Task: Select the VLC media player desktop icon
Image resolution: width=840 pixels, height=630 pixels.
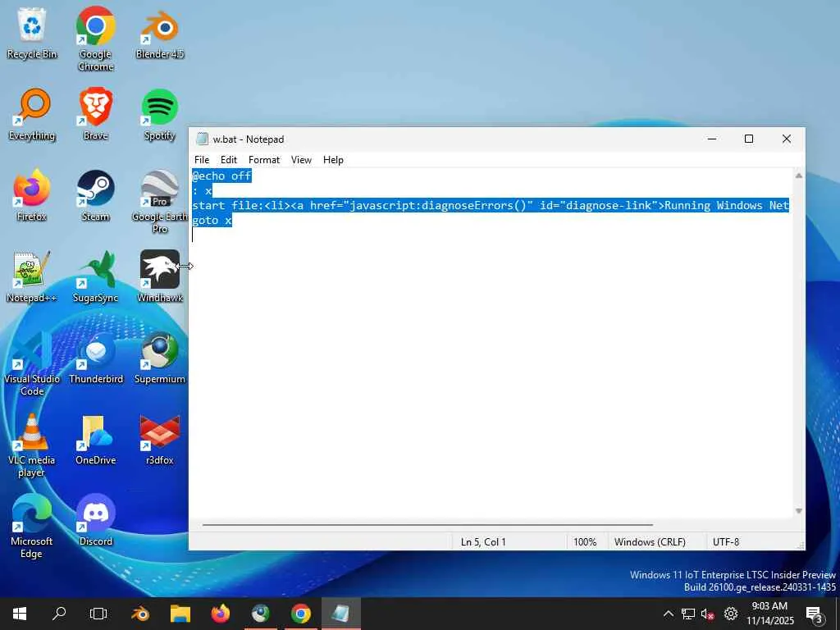Action: (32, 445)
